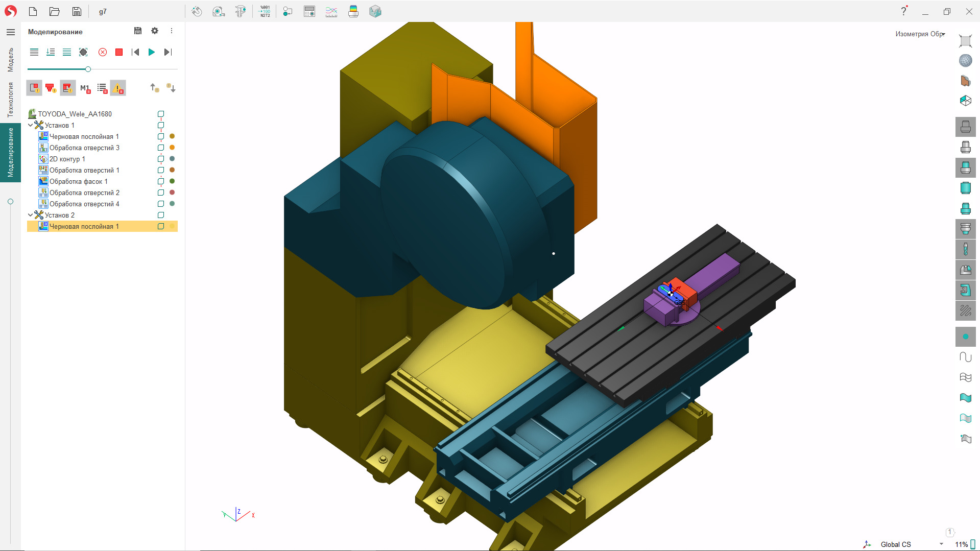Toggle the M1 stop option in simulation panel
980x551 pixels.
tap(85, 88)
